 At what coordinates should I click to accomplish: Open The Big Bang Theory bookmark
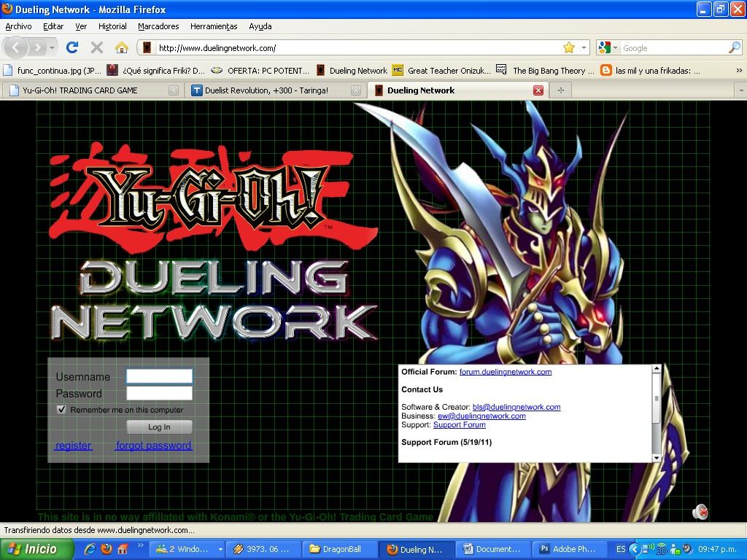tap(545, 71)
